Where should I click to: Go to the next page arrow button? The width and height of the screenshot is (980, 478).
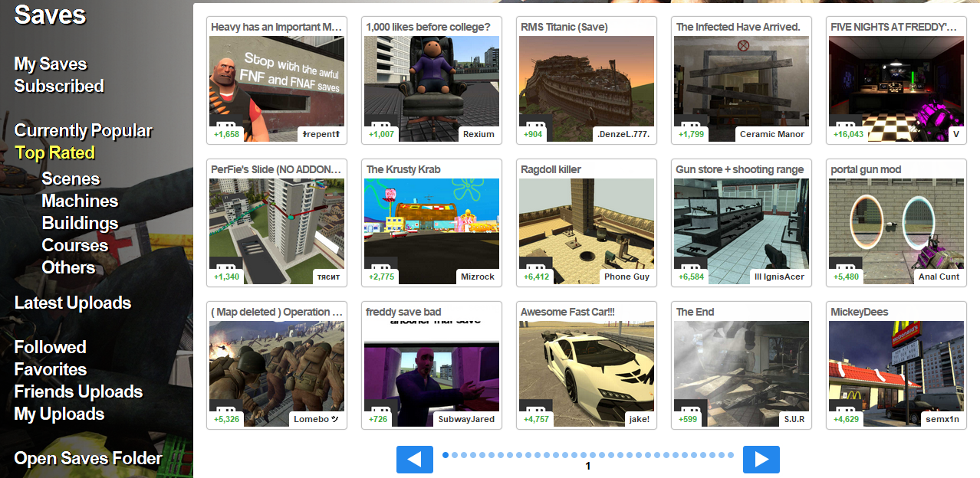tap(761, 460)
